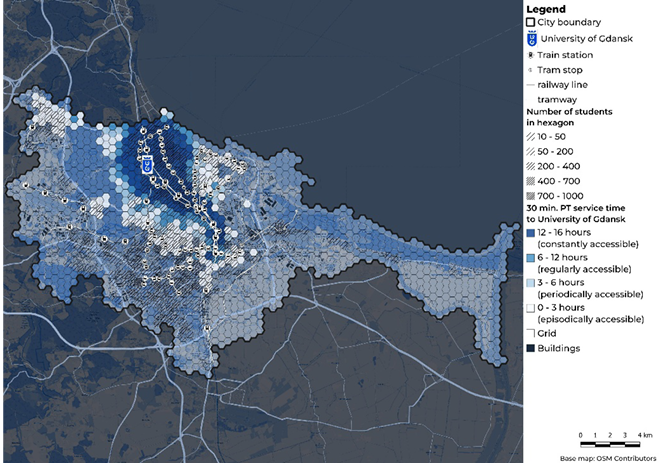The width and height of the screenshot is (661, 463).
Task: Click the 'Train station' legend label
Action: point(565,55)
